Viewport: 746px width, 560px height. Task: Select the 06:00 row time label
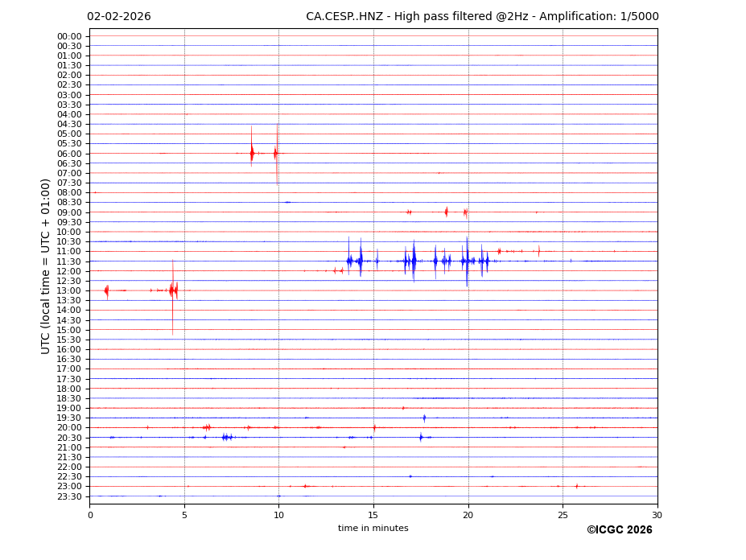(x=69, y=154)
